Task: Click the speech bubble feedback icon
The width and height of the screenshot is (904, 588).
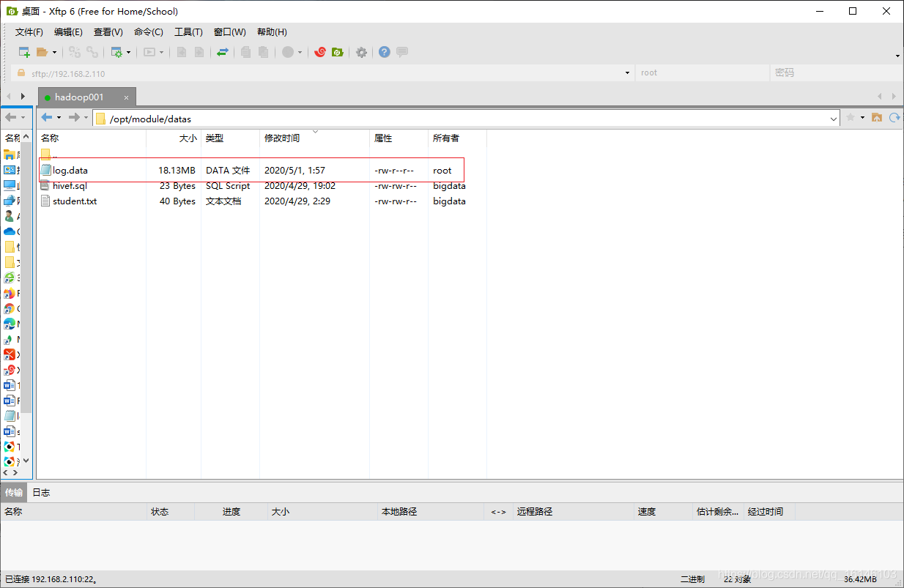Action: [402, 52]
